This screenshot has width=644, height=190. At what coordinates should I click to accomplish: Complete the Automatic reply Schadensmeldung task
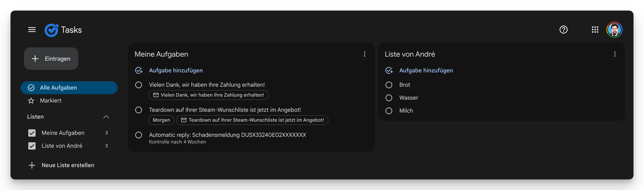tap(138, 135)
